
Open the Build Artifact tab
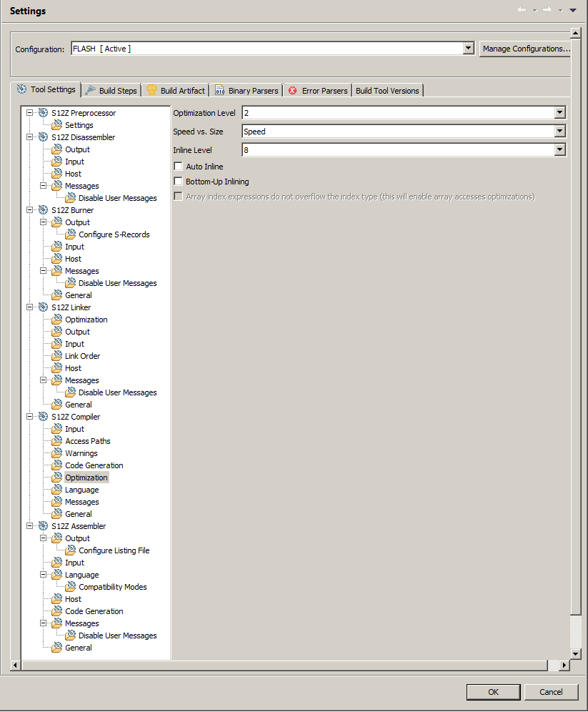click(176, 90)
